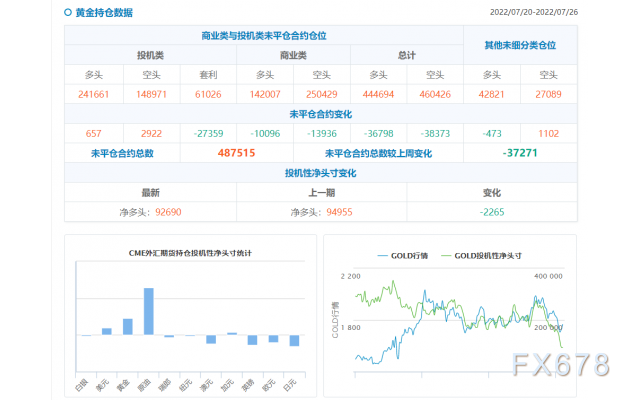Click the 欧元 x-axis label
This screenshot has height=400, width=640.
(269, 385)
